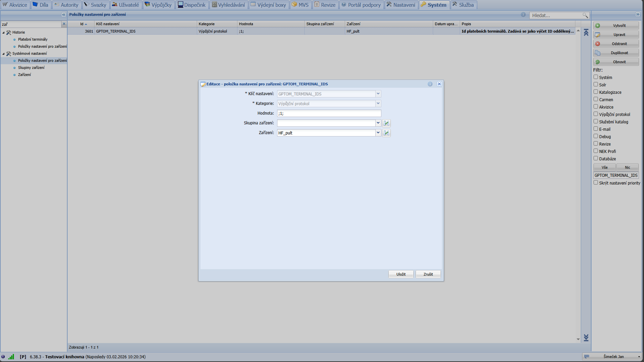644x362 pixels.
Task: Expand the Skupina zařízení dropdown
Action: point(378,123)
